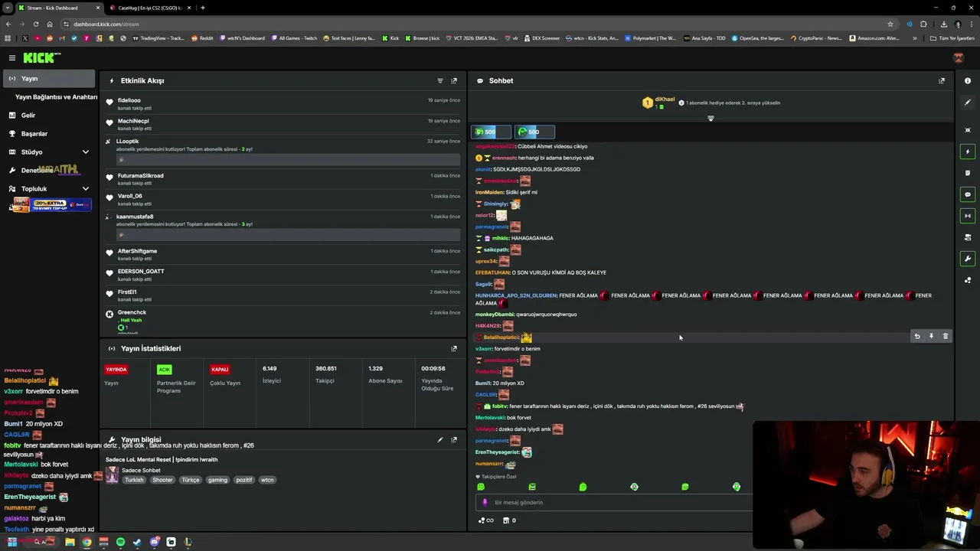Click the Greenchck event row
This screenshot has width=980, height=551.
click(x=283, y=321)
